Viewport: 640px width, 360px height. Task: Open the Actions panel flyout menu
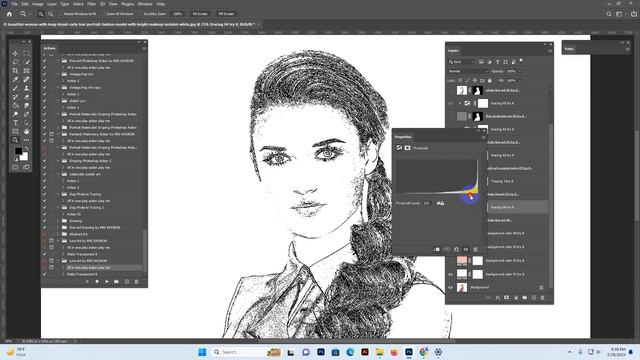coord(144,49)
